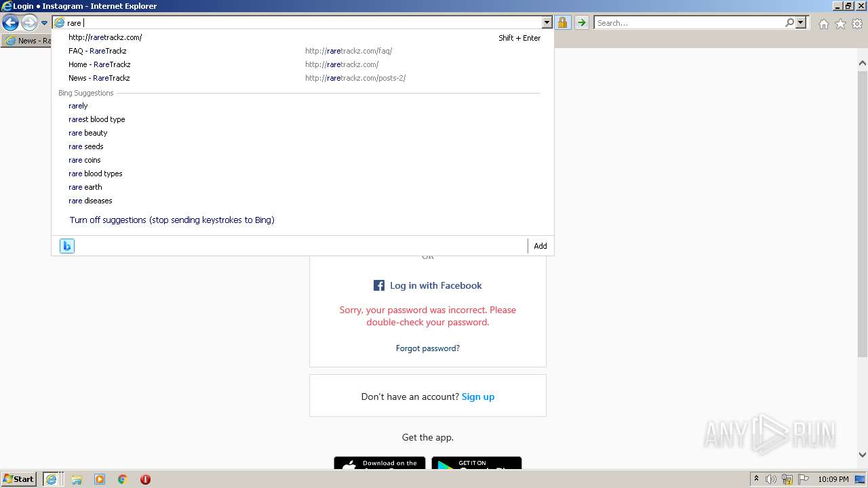Click Forgot password? link
Screen dimensions: 868x488
(428, 348)
